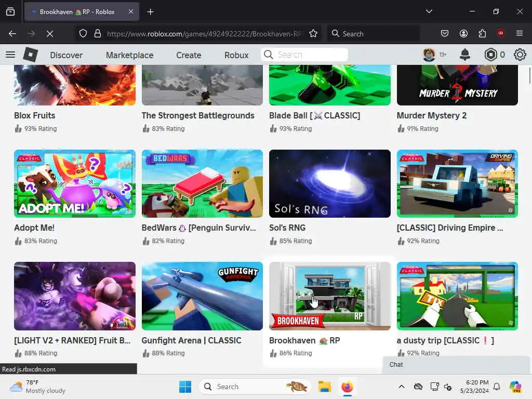The image size is (532, 399).
Task: Click the Adopt Me! game title
Action: (x=34, y=228)
